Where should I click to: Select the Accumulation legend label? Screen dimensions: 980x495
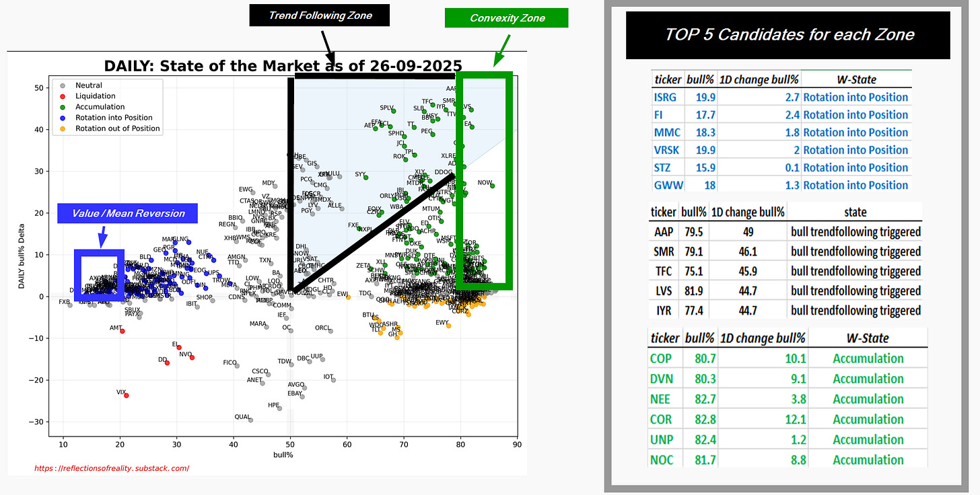point(100,107)
